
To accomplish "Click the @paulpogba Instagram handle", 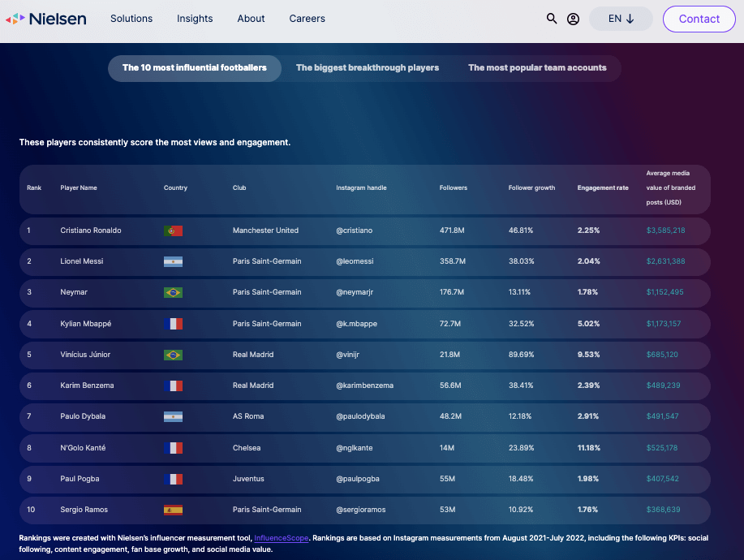I will click(x=357, y=478).
